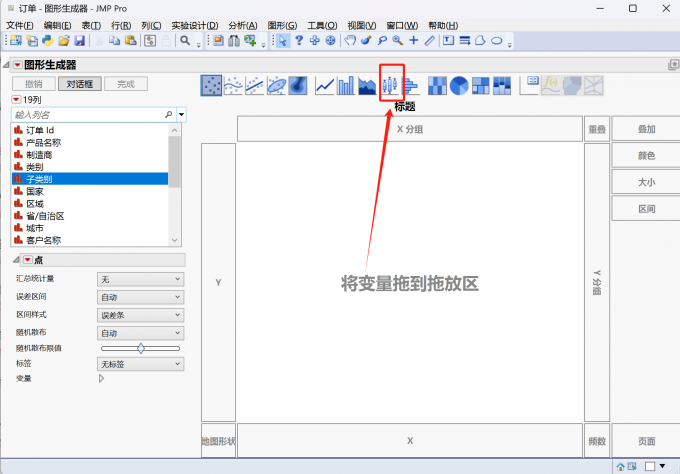The height and width of the screenshot is (474, 680).
Task: Select the Grabber hand tool
Action: coord(350,41)
